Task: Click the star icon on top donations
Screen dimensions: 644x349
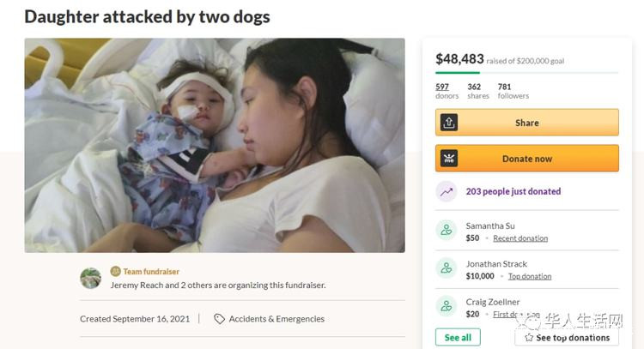Action: [528, 338]
